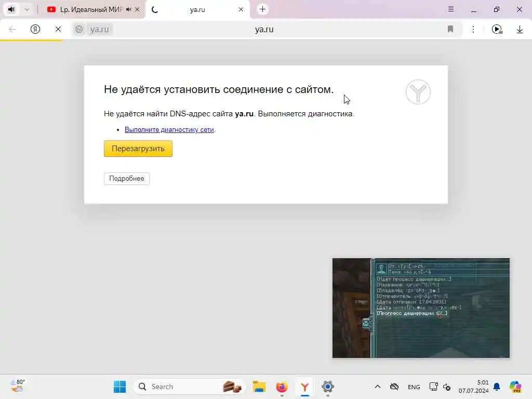Show hidden tray icons chevron
Screen dimensions: 532x399
(x=378, y=387)
